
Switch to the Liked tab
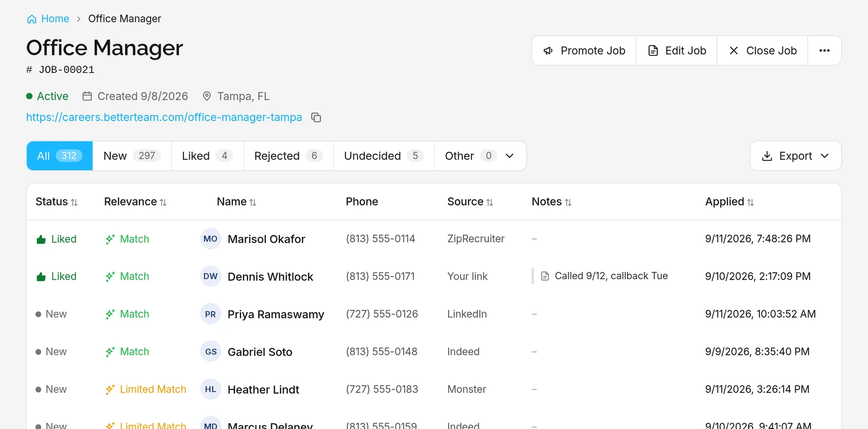208,156
